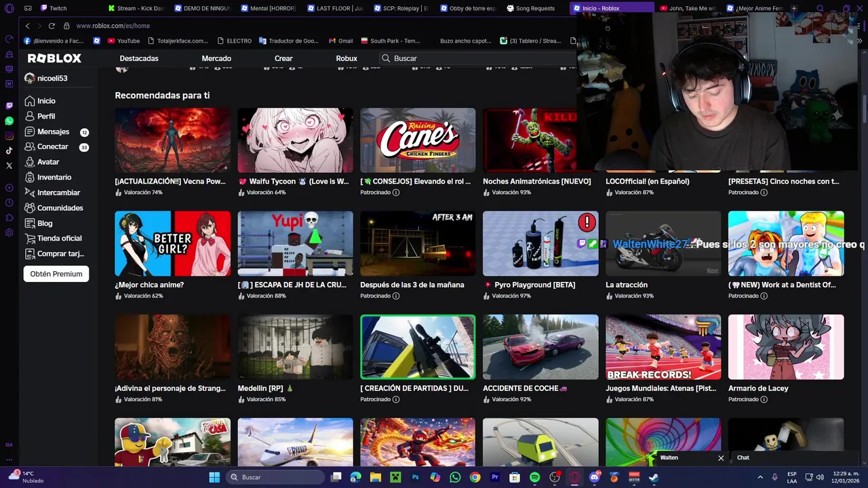Show hidden system tray icons
The image size is (868, 488).
760,477
